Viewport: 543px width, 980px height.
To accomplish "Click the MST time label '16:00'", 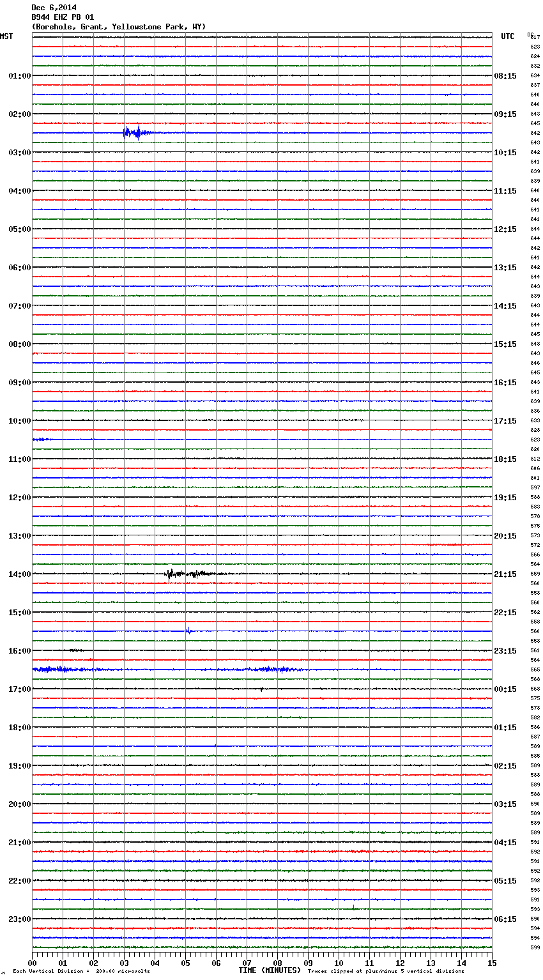I will coord(20,651).
